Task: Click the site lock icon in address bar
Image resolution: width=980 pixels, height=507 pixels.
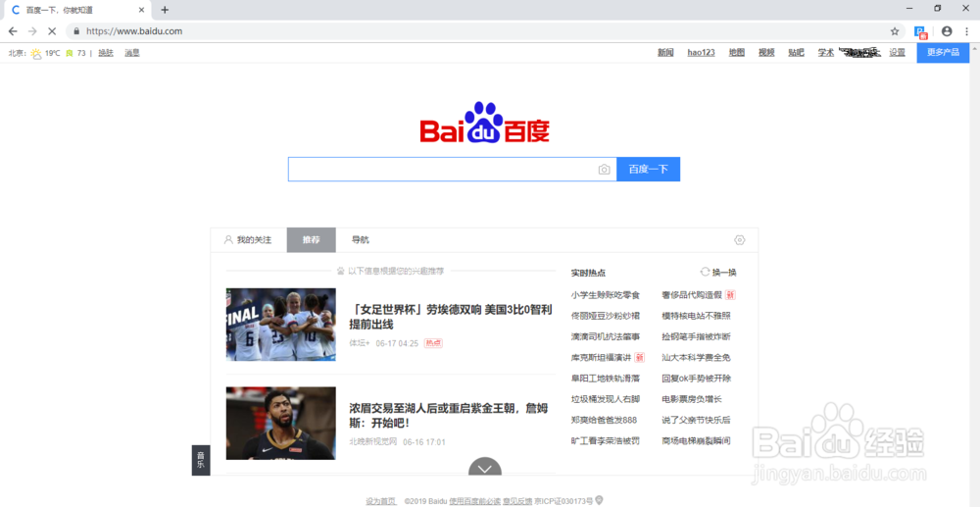Action: tap(76, 30)
